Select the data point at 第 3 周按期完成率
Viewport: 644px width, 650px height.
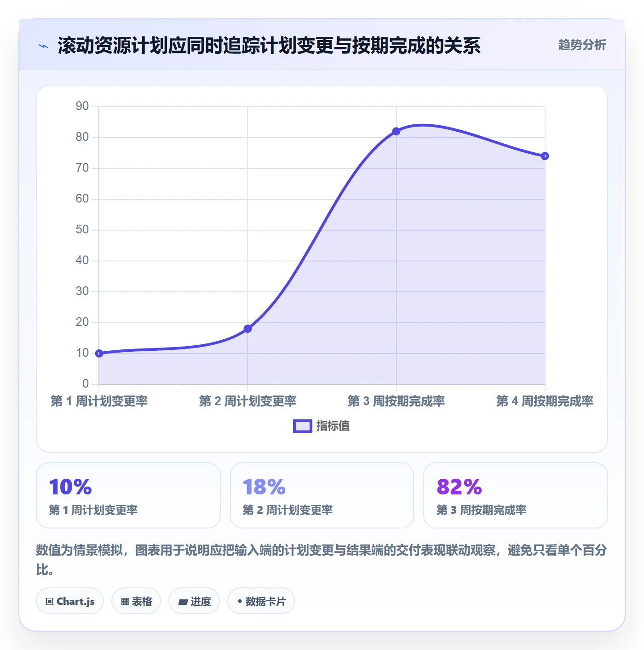pos(396,131)
